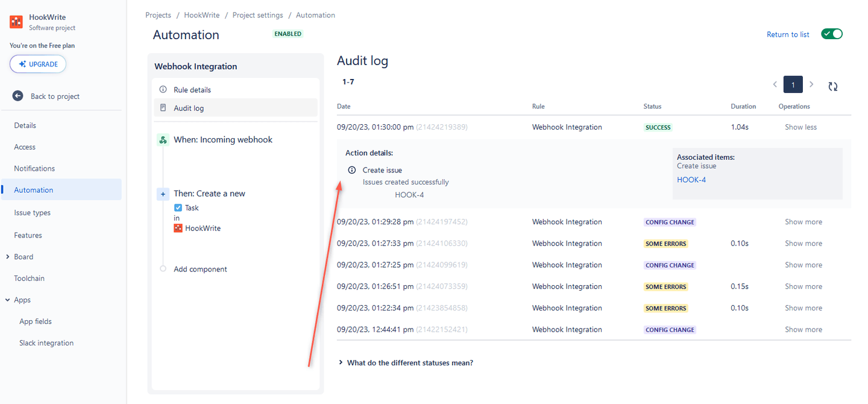The width and height of the screenshot is (868, 404).
Task: Click the Audit log panel icon
Action: point(163,108)
